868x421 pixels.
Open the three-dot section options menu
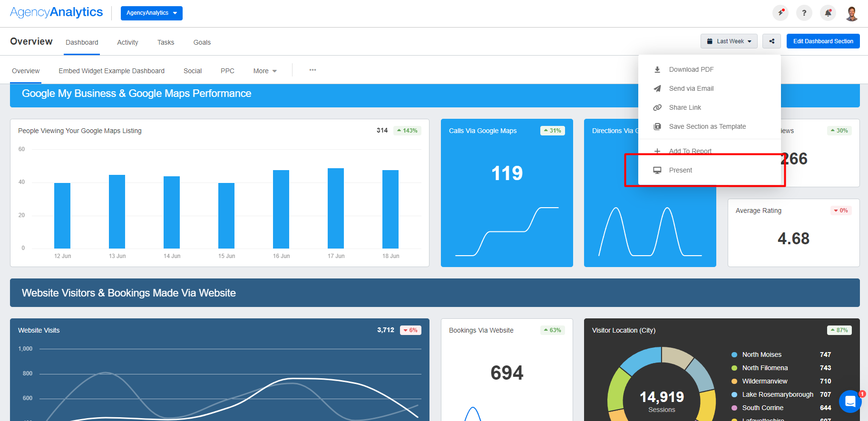[312, 70]
